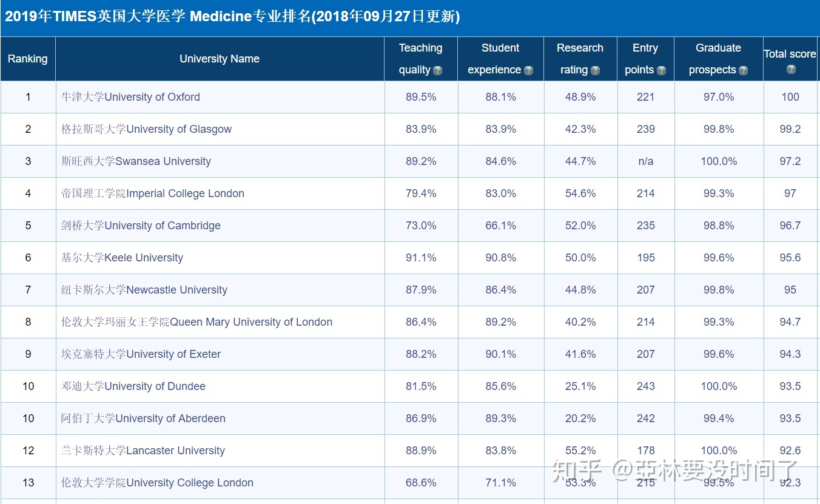Image resolution: width=820 pixels, height=504 pixels.
Task: Select Cambridge's entry points 235
Action: point(646,226)
